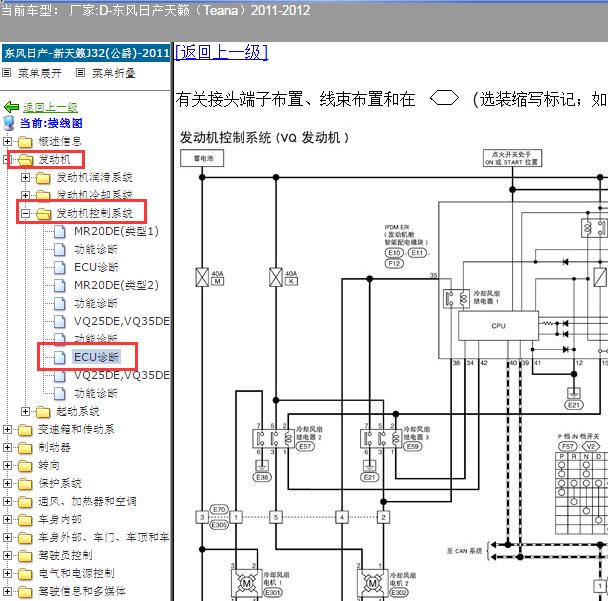Click the 转向 folder icon
This screenshot has width=608, height=601.
(25, 466)
